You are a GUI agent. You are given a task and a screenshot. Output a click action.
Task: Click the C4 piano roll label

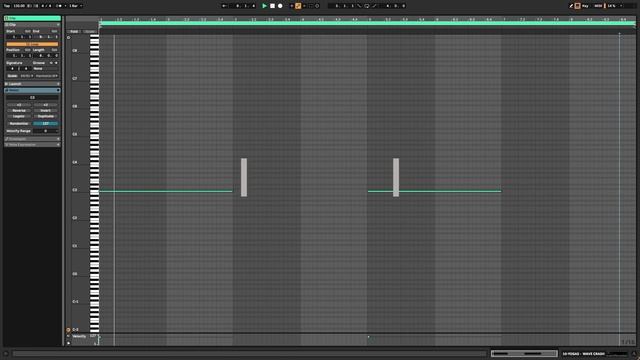coord(75,162)
